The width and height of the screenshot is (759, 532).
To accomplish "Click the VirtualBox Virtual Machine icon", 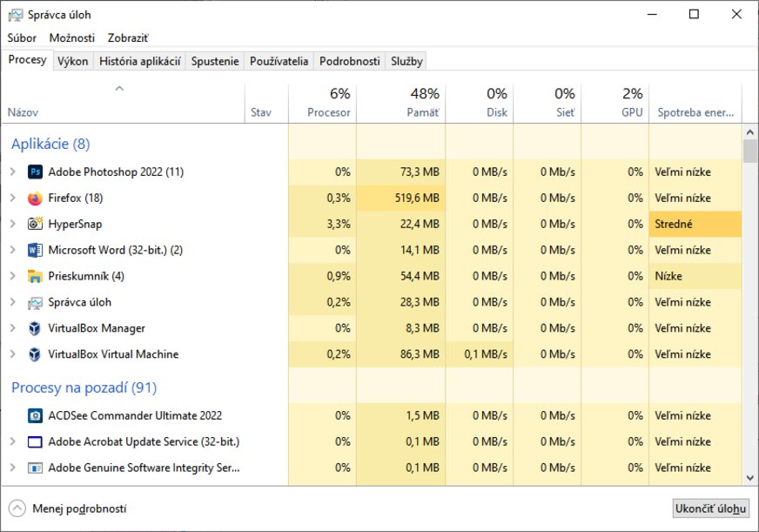I will coord(35,354).
